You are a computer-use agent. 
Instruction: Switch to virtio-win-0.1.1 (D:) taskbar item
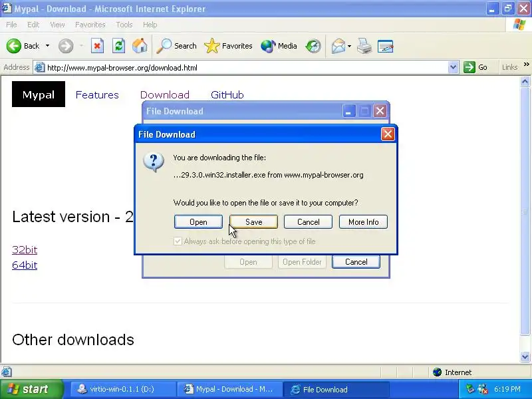coord(122,389)
